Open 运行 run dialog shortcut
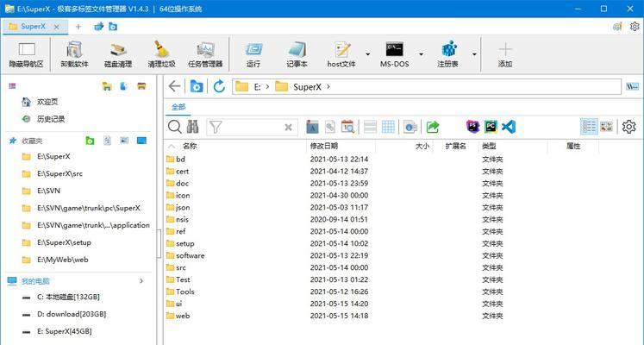The width and height of the screenshot is (644, 345). click(x=253, y=54)
